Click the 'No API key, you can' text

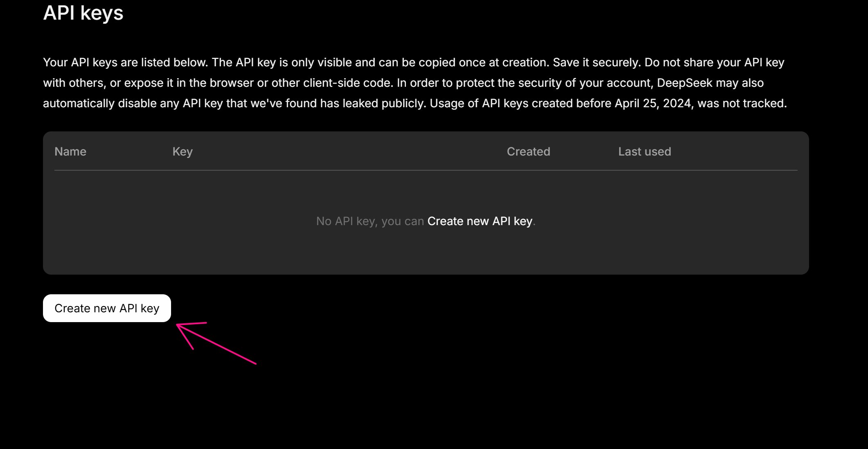[x=370, y=221]
